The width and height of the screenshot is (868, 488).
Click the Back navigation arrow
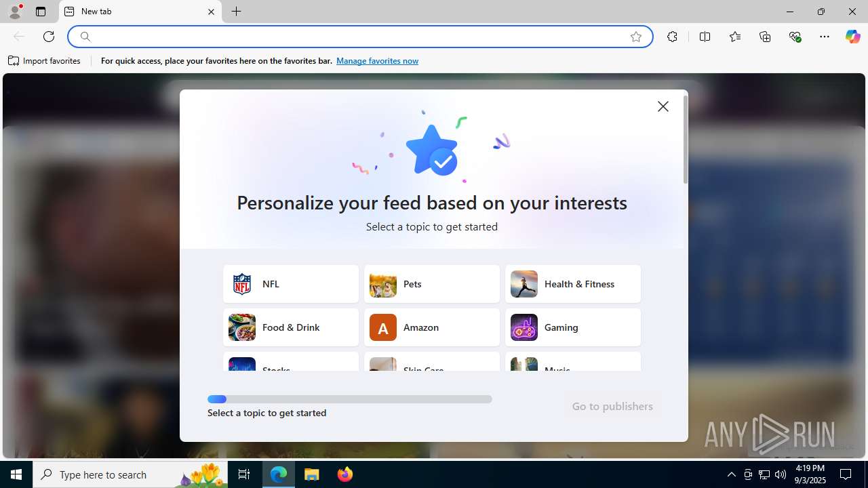coord(19,37)
